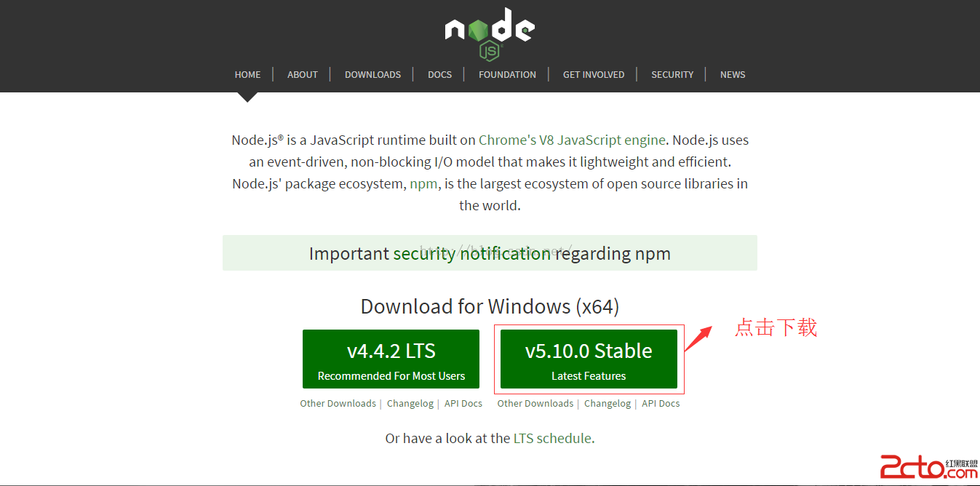
Task: Open the DOWNLOADS menu item
Action: pyautogui.click(x=373, y=74)
